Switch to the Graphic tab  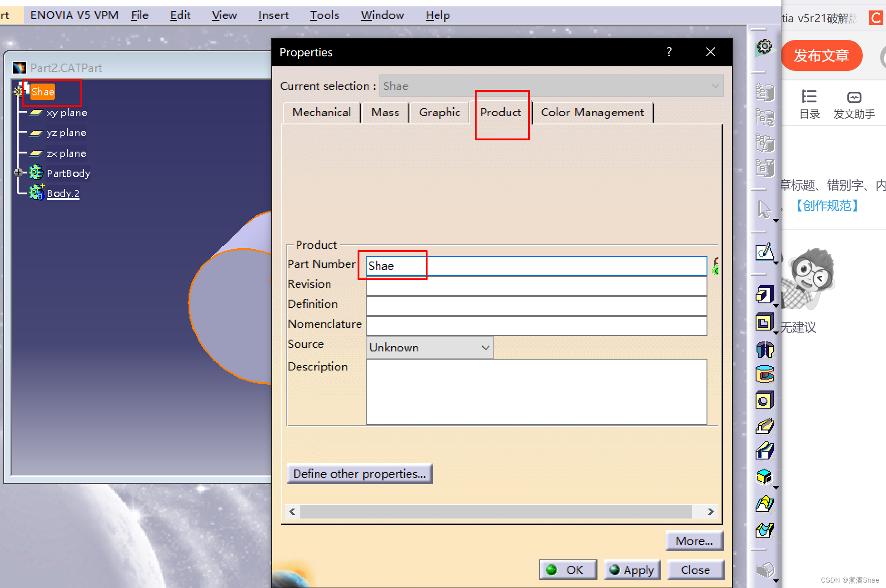[440, 113]
